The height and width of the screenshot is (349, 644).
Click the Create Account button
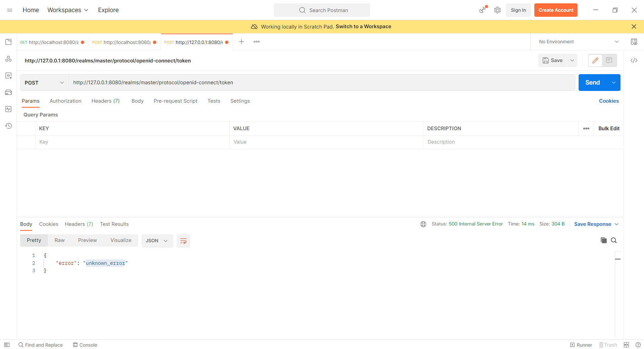pos(555,10)
